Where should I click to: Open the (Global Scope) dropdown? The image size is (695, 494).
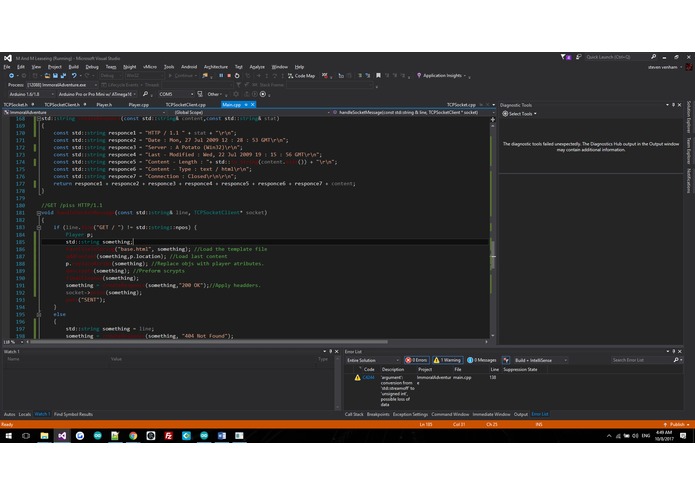251,113
